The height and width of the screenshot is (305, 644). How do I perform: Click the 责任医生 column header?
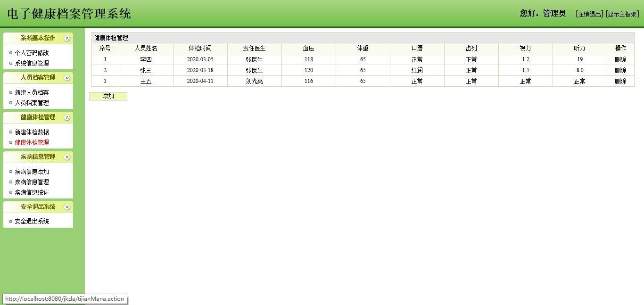click(x=255, y=49)
